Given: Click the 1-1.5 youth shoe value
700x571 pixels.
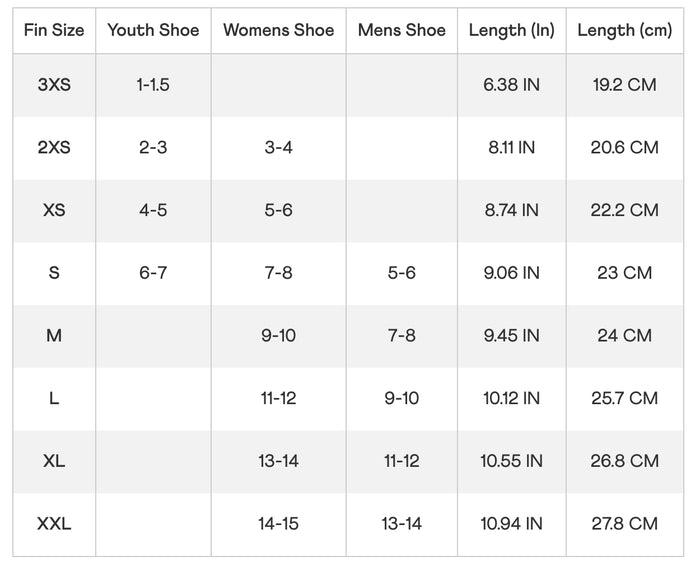Looking at the screenshot, I should click(x=153, y=85).
